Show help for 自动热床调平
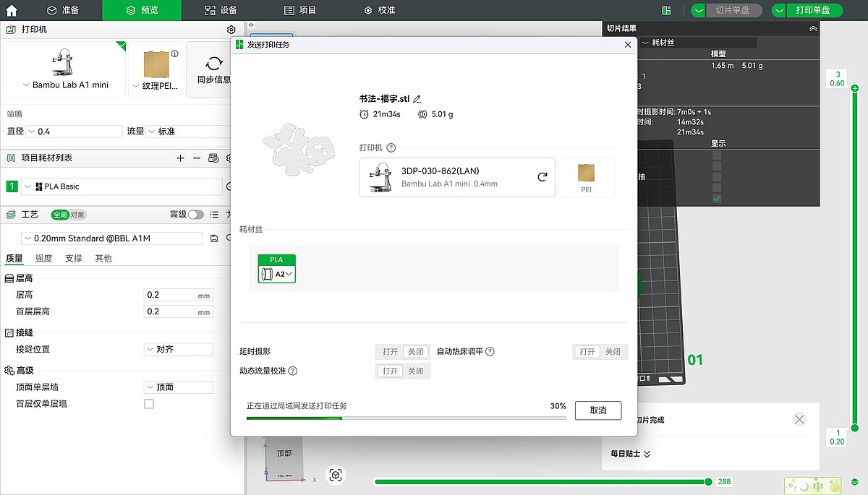Viewport: 868px width, 495px height. click(490, 352)
